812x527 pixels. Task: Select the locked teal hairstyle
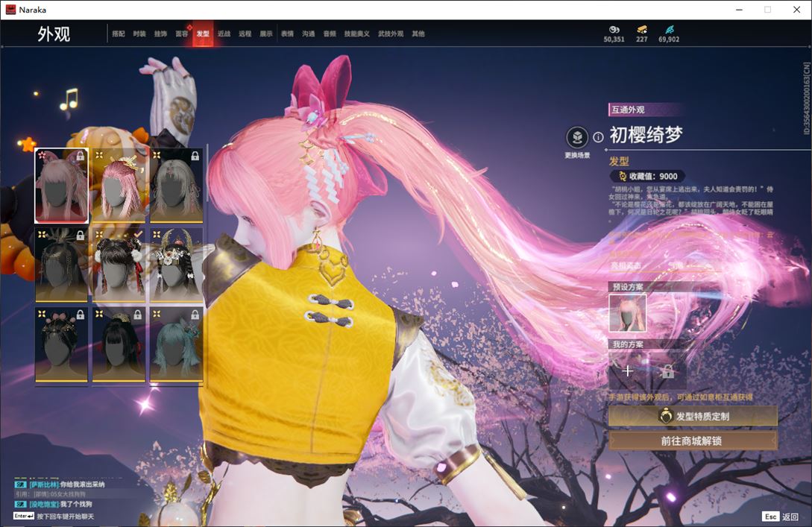176,344
